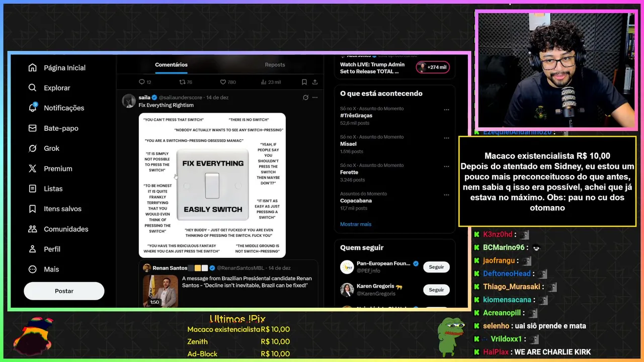This screenshot has width=644, height=362.
Task: Click the Mostrar mais link
Action: (356, 224)
